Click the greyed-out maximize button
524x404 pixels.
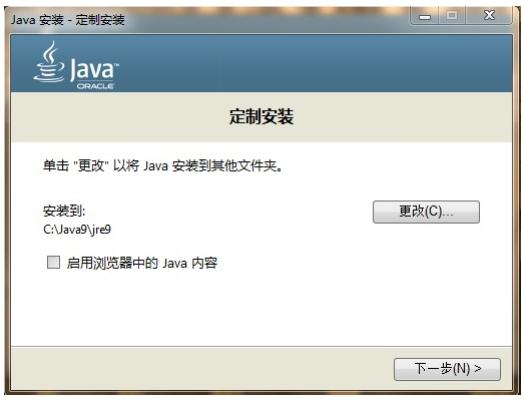point(452,16)
